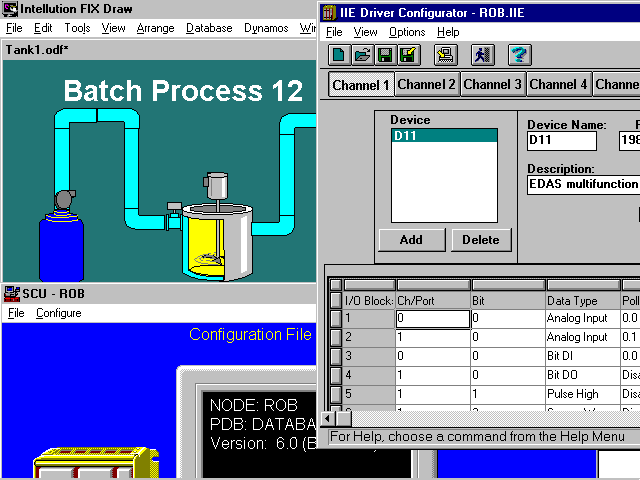The image size is (640, 480).
Task: Open View menu in FIX Draw
Action: click(x=113, y=28)
